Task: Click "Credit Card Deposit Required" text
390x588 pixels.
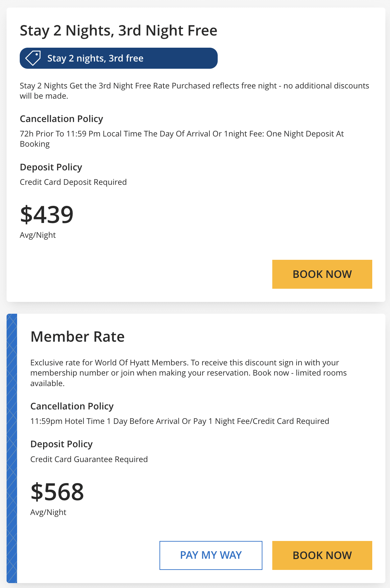Action: 73,182
